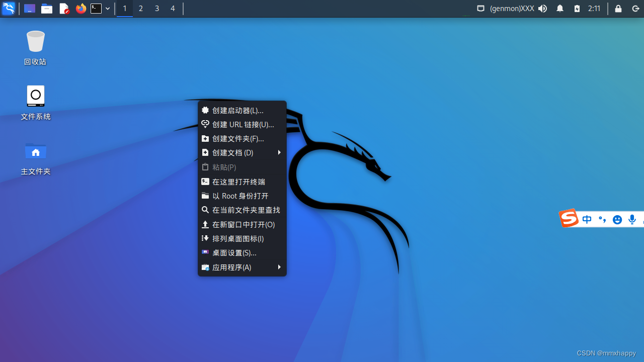Click the Sogou microphone voice input
Screen dimensions: 644x362
coord(632,220)
